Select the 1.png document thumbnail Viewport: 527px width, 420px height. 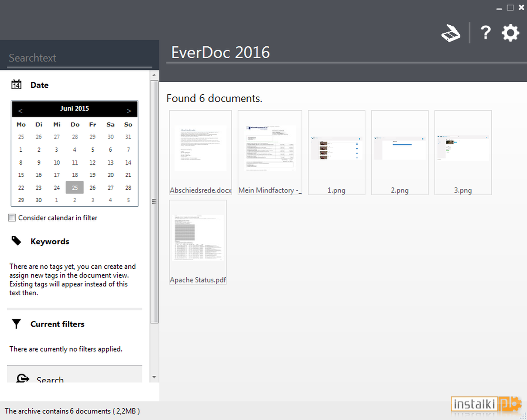[337, 153]
